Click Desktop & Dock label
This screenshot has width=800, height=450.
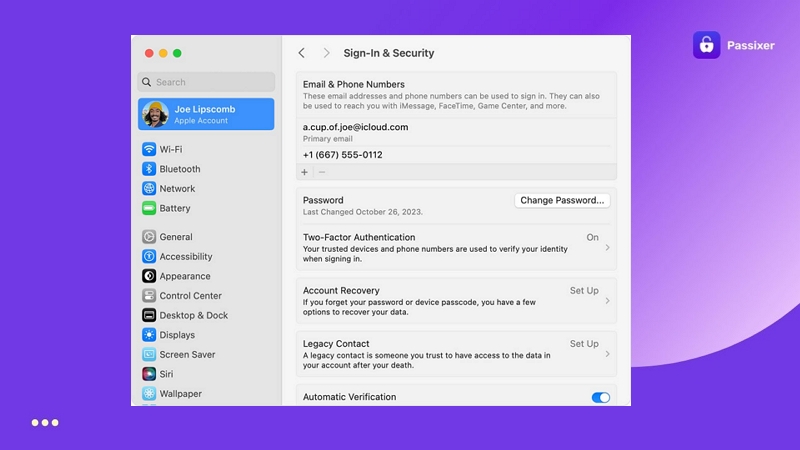click(x=194, y=315)
